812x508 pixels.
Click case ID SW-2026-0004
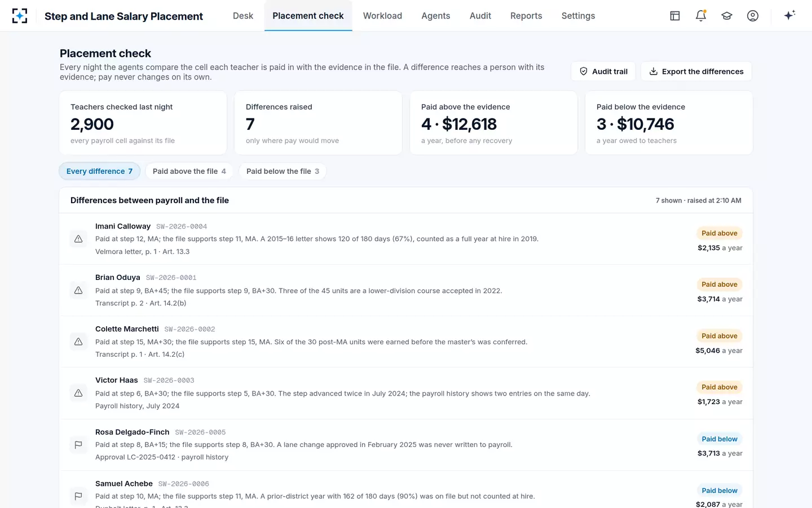182,226
